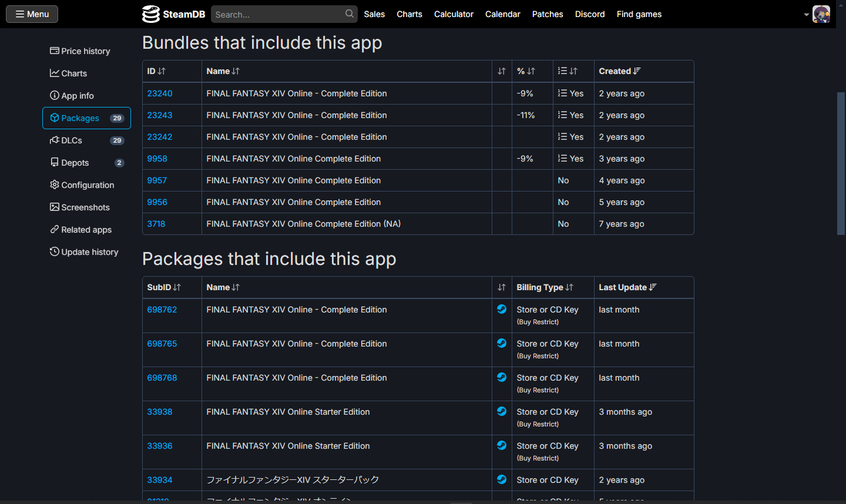Go to the Sales page
Screen dimensions: 846x504
pyautogui.click(x=374, y=14)
